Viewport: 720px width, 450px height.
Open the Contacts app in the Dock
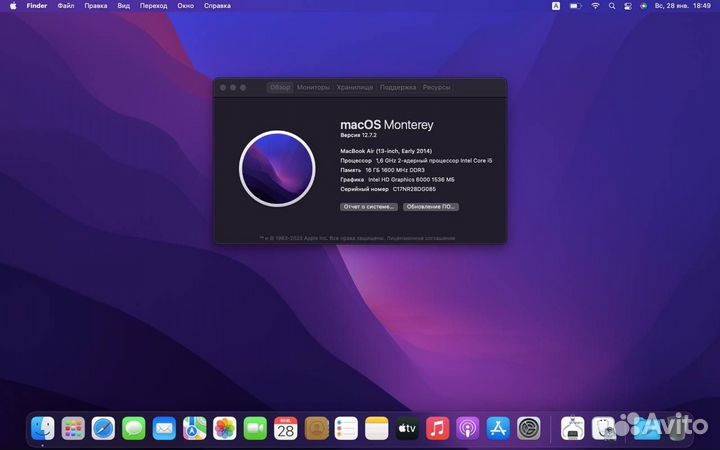coord(316,428)
